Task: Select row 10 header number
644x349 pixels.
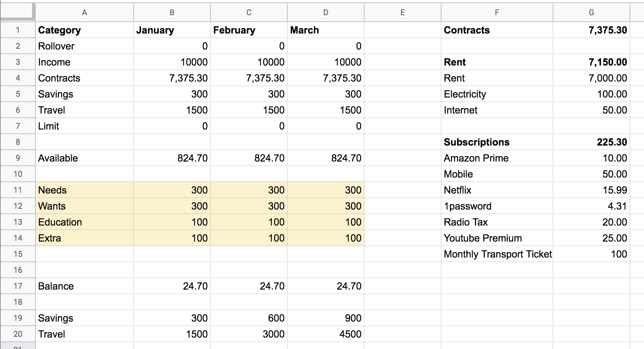Action: tap(18, 174)
